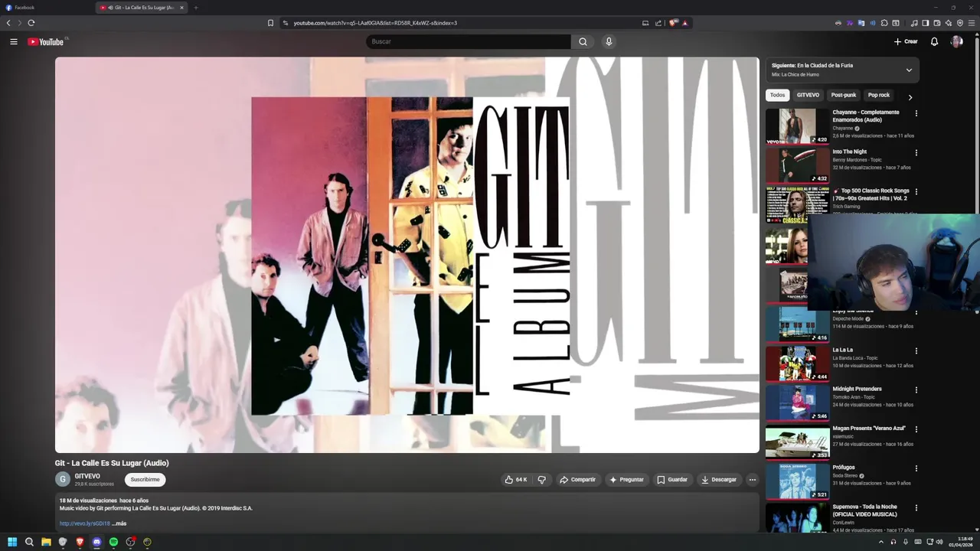Open the account avatar menu
The height and width of the screenshot is (551, 980).
coord(956,41)
